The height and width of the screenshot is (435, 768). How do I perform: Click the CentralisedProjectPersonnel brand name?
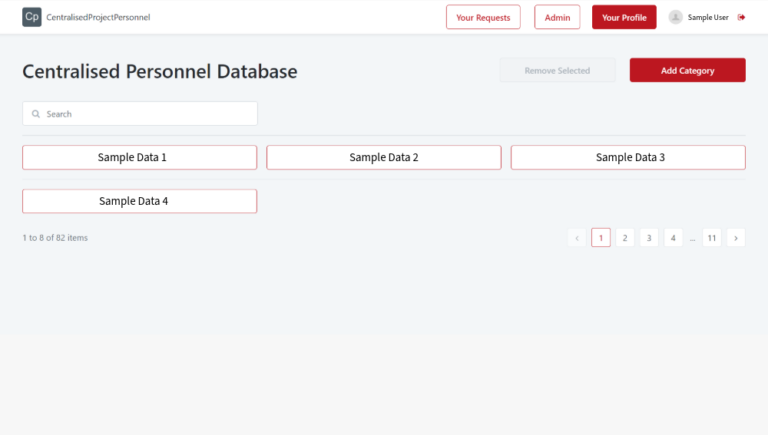98,17
